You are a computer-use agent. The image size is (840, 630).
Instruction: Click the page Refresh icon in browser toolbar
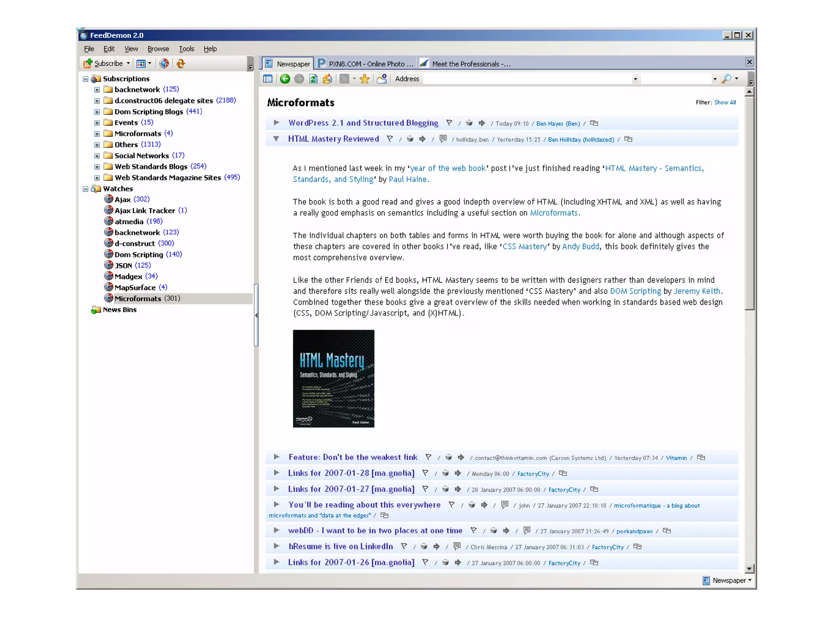pyautogui.click(x=313, y=79)
